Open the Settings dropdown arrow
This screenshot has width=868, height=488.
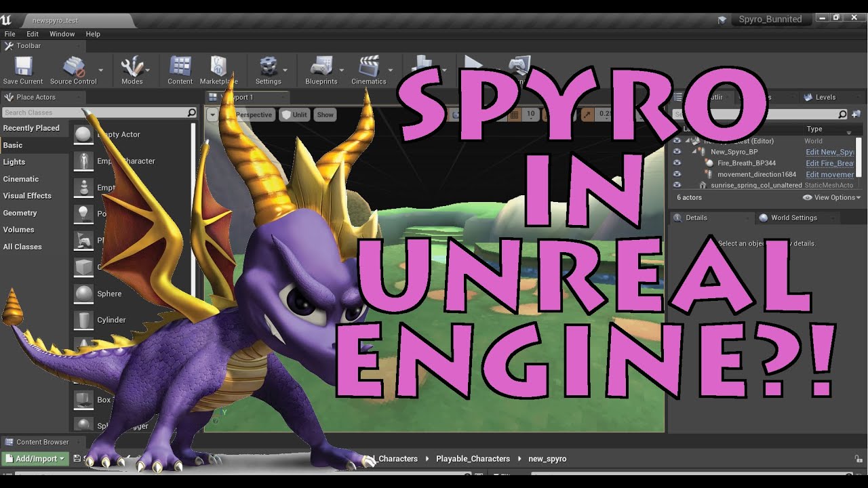click(x=285, y=70)
